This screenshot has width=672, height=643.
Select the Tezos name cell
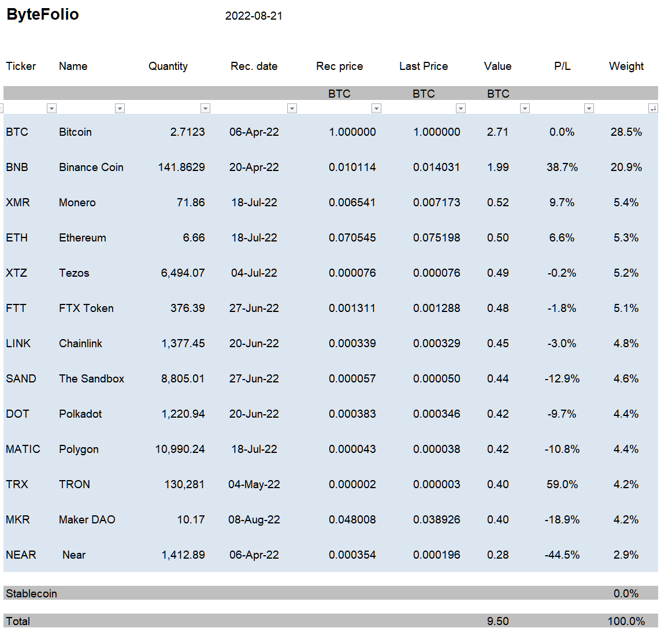click(x=74, y=273)
